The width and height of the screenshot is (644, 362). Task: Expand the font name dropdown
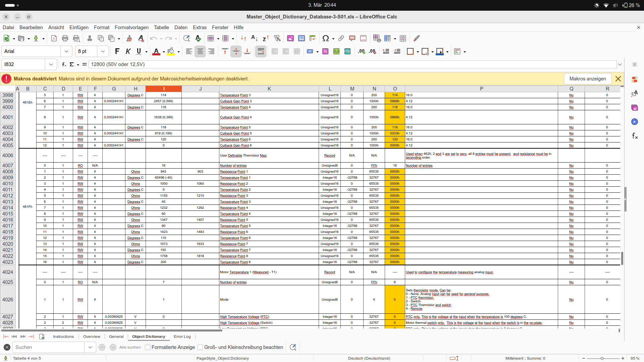66,51
